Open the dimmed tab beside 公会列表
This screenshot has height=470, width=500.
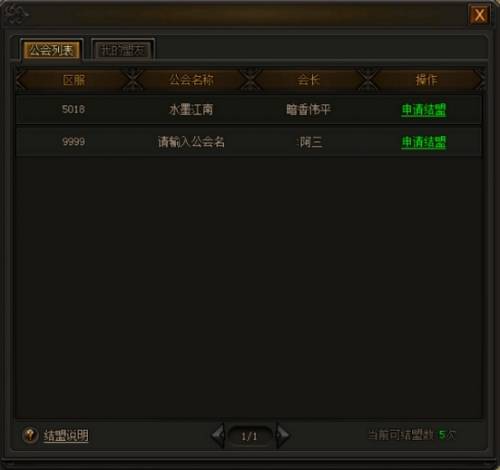pyautogui.click(x=123, y=50)
